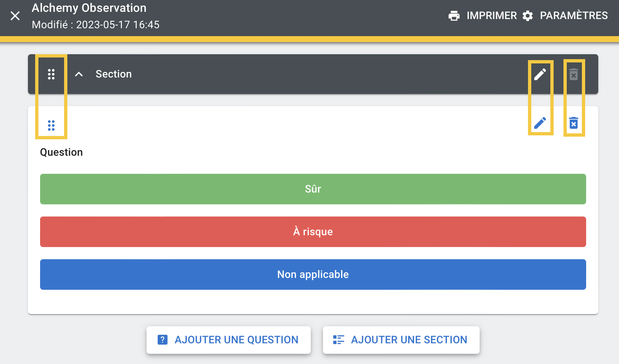Delete the Question using the blue trash icon
619x364 pixels.
(x=574, y=123)
